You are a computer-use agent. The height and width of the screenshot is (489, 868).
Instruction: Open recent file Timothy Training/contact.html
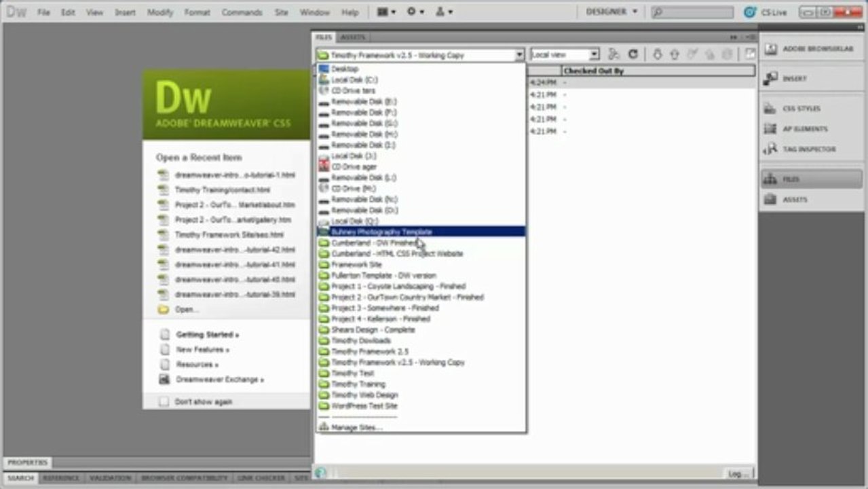coord(222,190)
